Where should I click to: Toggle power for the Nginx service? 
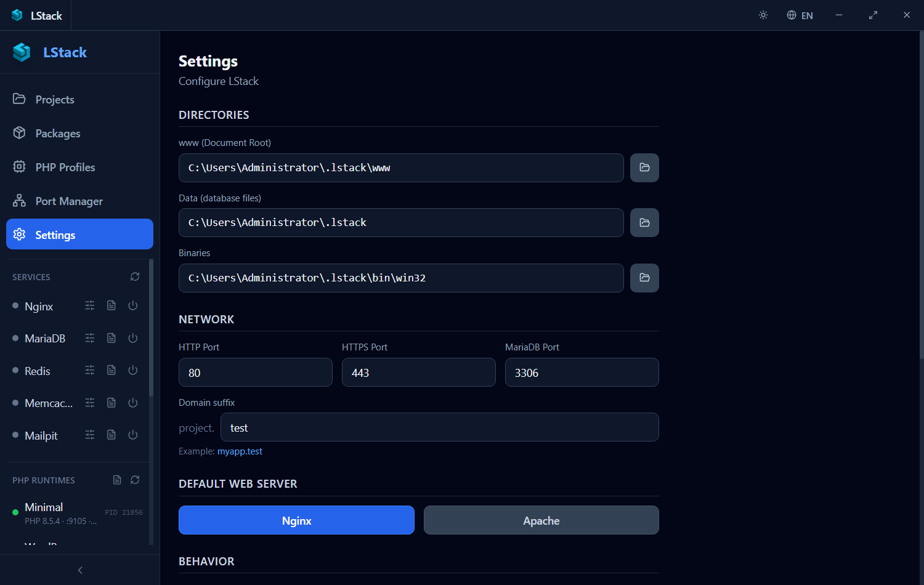(x=132, y=305)
